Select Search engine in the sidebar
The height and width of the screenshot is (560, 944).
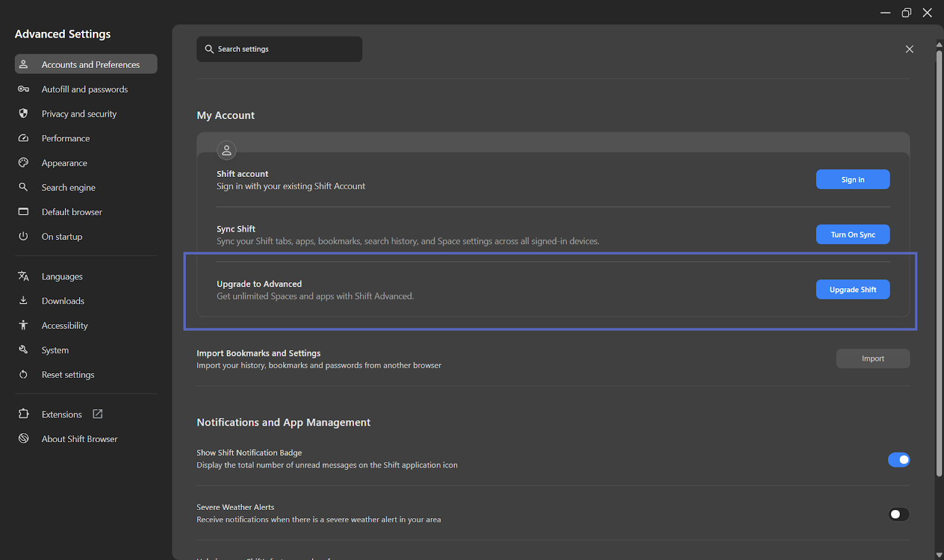point(86,187)
